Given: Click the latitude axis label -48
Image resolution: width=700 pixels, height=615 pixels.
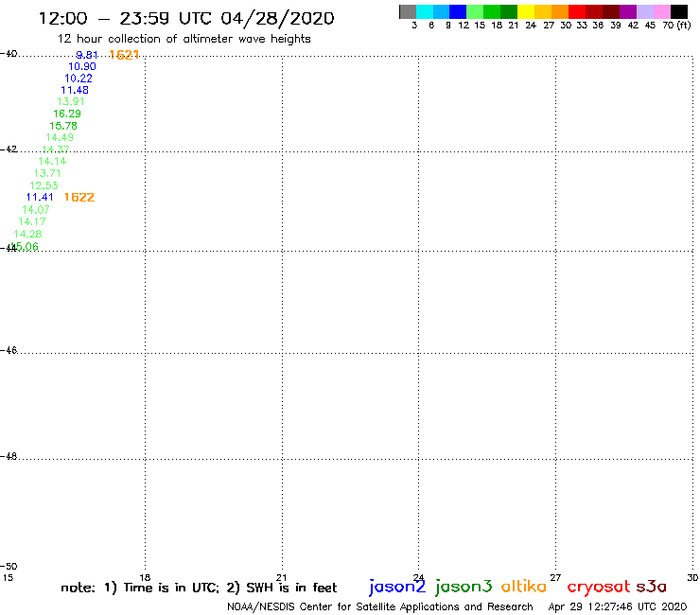Looking at the screenshot, I should [9, 456].
